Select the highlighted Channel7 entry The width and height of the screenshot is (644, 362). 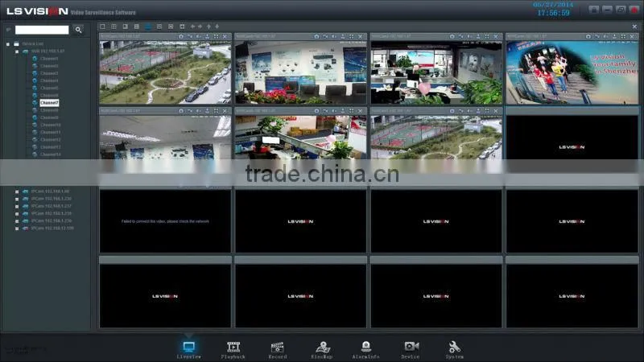49,103
